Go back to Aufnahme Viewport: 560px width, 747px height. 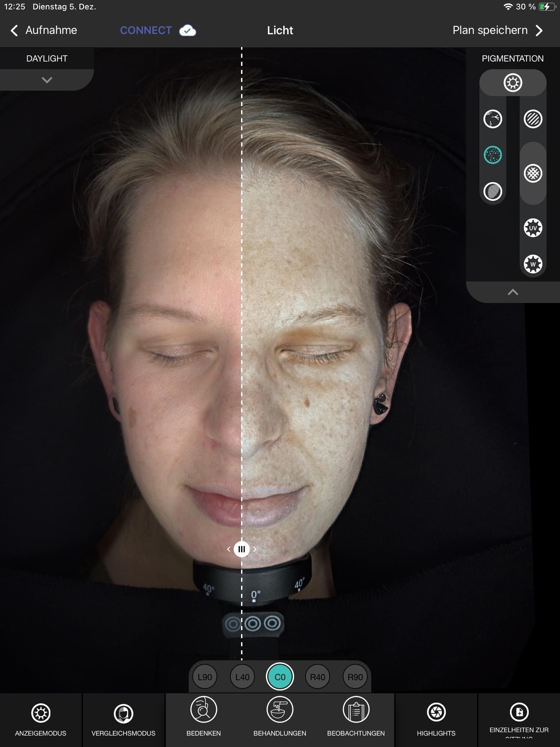pyautogui.click(x=44, y=30)
